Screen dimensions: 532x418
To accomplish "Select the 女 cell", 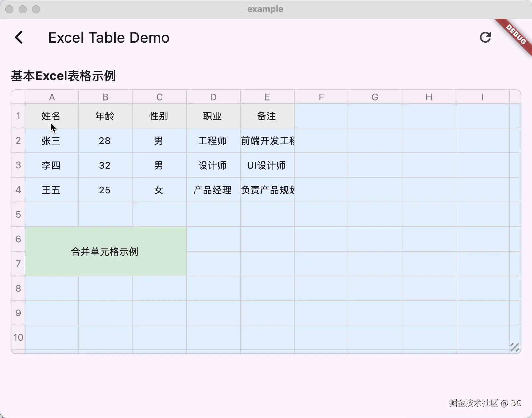I will click(160, 190).
